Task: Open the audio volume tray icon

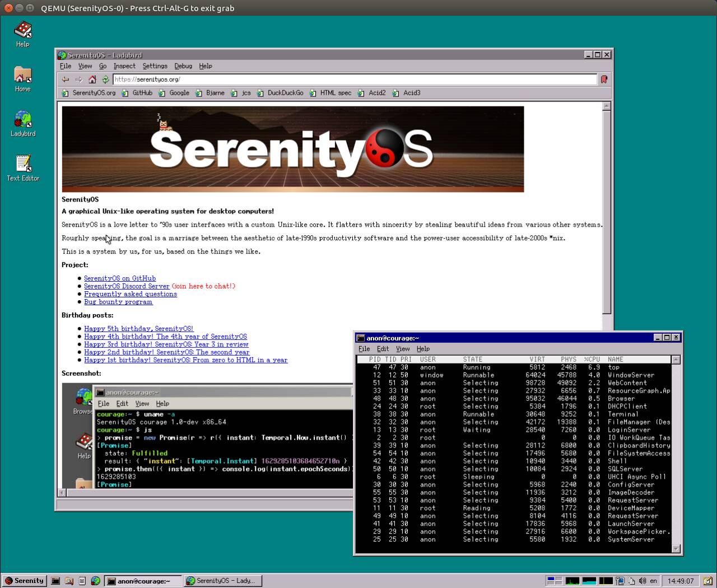Action: pos(642,581)
